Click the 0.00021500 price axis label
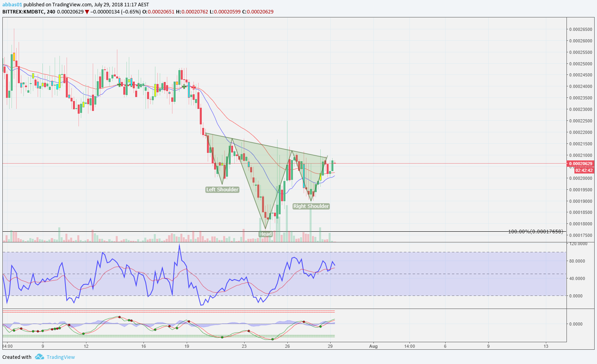The width and height of the screenshot is (597, 364). click(581, 144)
